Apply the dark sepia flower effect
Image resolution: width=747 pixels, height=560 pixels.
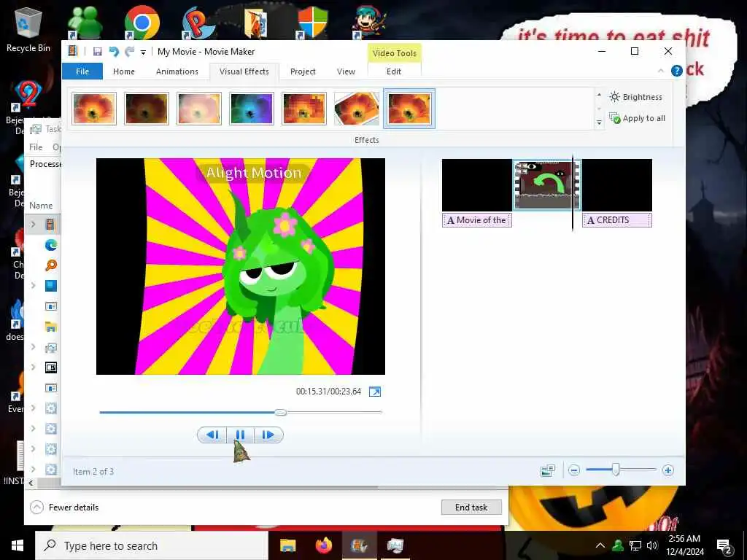click(147, 109)
